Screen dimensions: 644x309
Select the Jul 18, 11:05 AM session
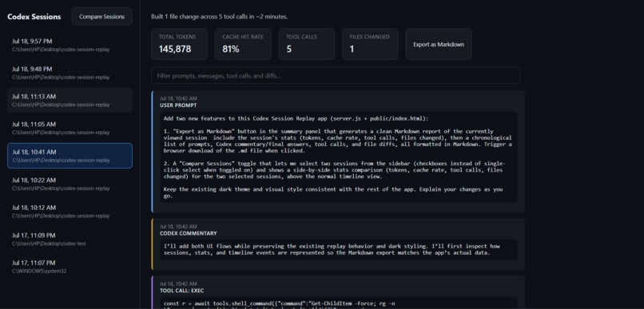tap(70, 128)
